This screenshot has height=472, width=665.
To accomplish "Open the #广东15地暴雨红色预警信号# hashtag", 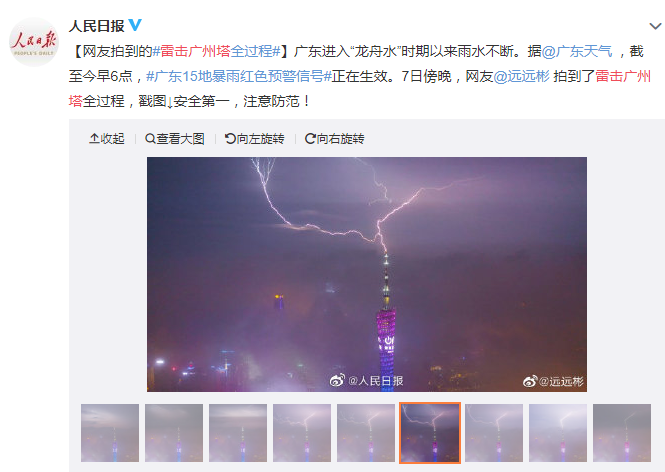I will tap(239, 76).
